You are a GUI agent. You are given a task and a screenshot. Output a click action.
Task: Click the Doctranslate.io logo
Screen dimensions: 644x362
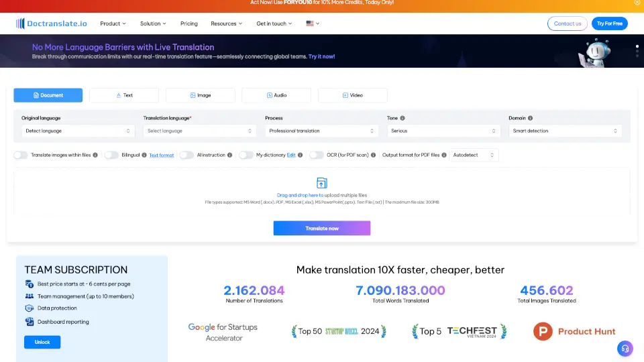(52, 23)
